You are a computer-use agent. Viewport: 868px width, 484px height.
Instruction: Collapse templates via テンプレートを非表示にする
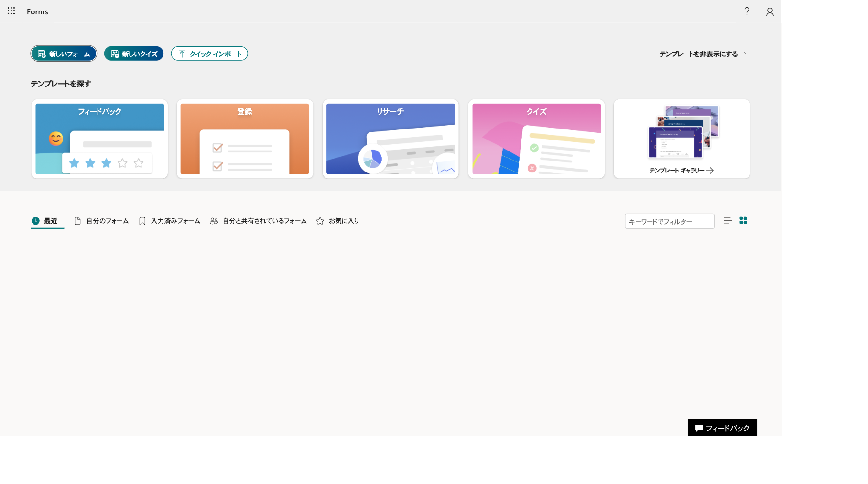[x=703, y=54]
